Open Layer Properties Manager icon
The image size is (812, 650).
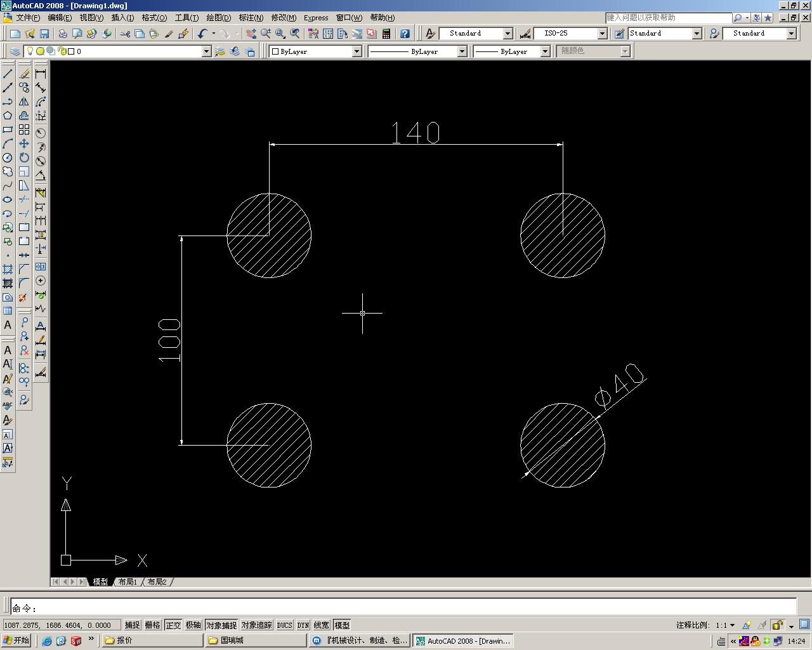click(15, 51)
